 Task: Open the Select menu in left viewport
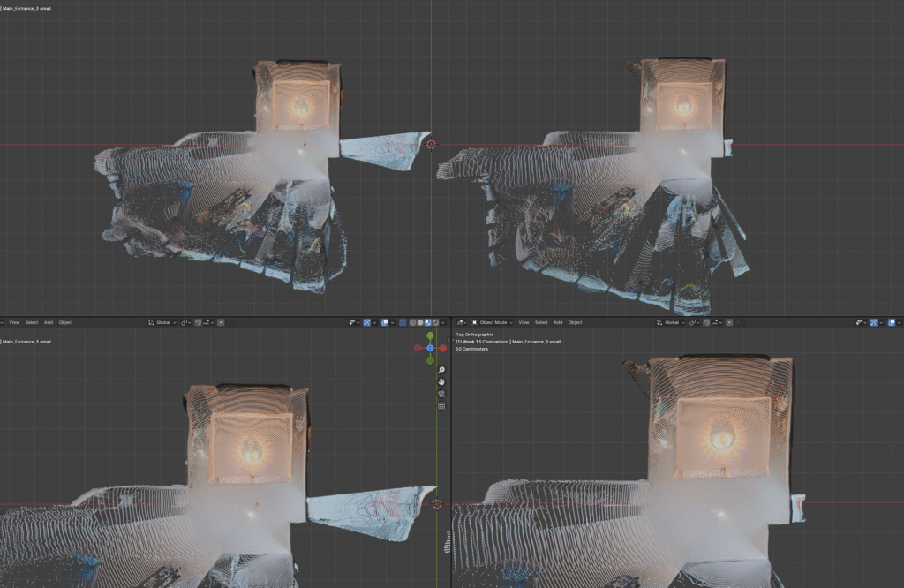coord(31,322)
